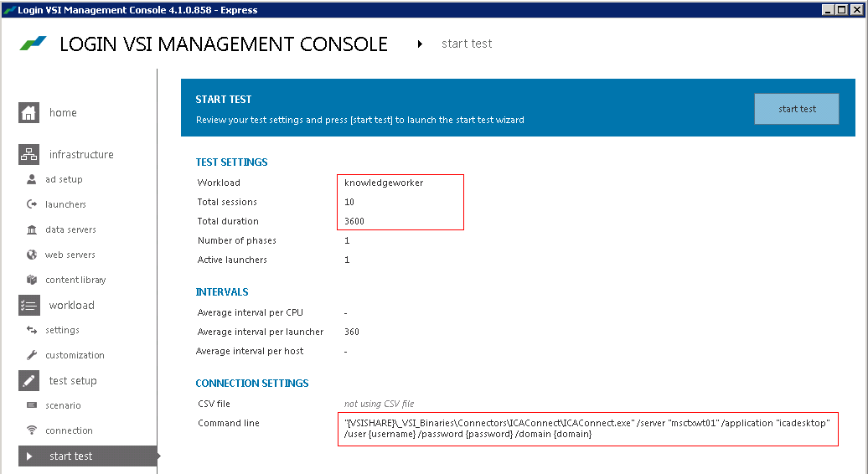Click the home house icon
Viewport: 868px width, 474px height.
tap(28, 113)
